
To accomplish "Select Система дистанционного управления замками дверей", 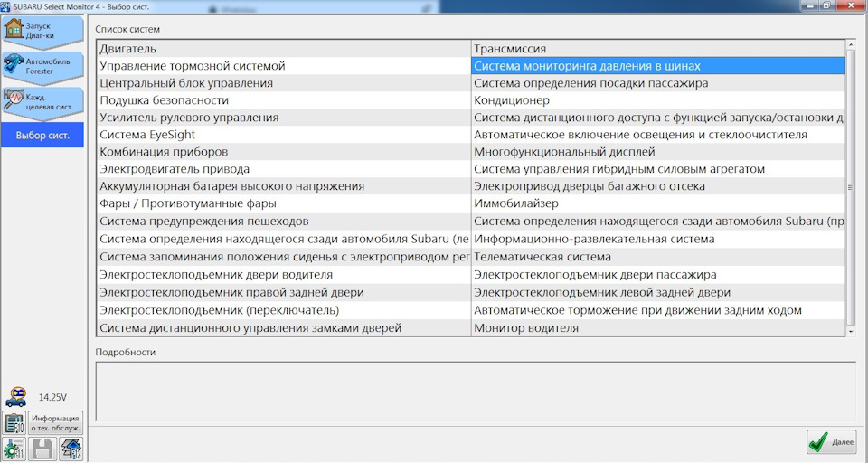I will [x=284, y=328].
